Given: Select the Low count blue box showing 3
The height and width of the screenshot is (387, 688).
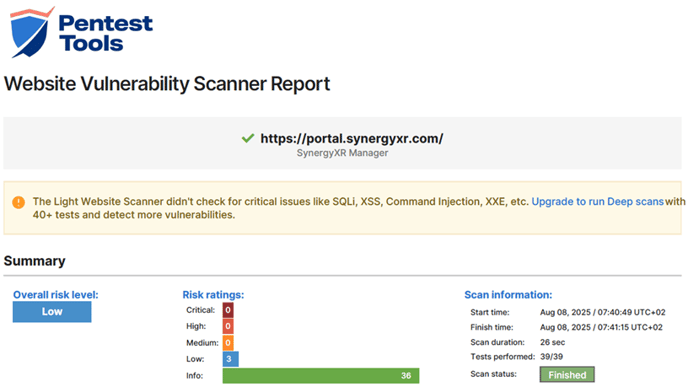Looking at the screenshot, I should click(x=230, y=359).
